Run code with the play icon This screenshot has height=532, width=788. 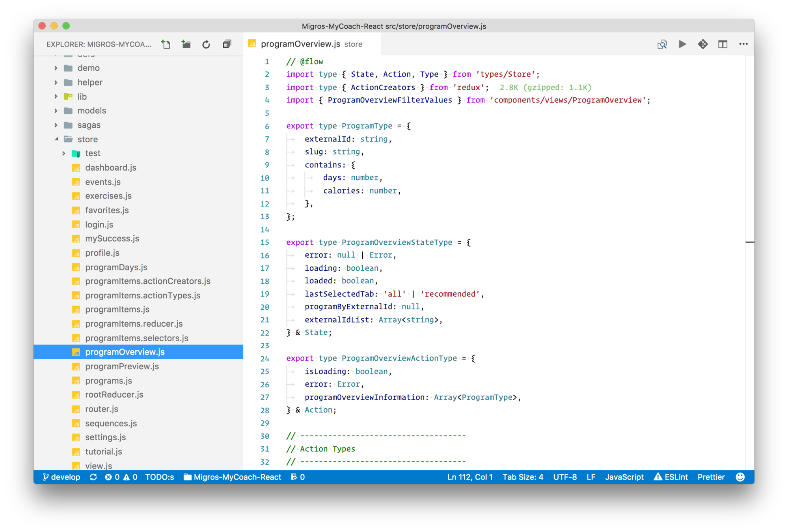(x=682, y=44)
